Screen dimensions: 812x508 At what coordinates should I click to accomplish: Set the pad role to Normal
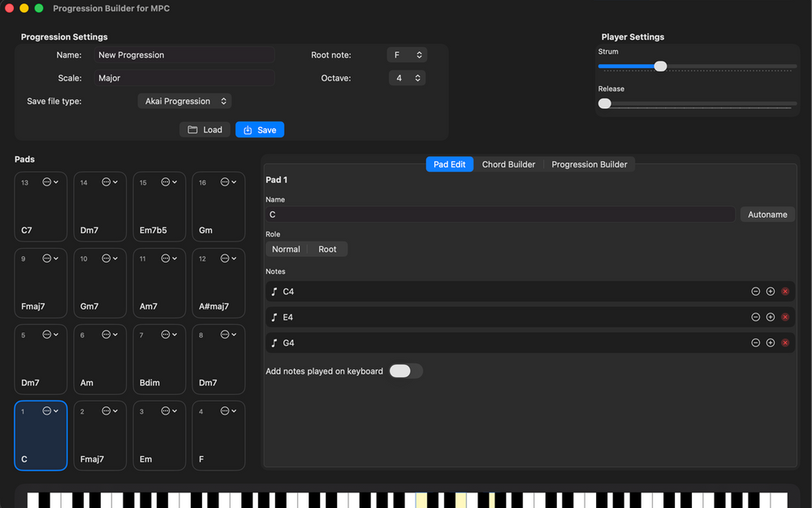coord(286,250)
